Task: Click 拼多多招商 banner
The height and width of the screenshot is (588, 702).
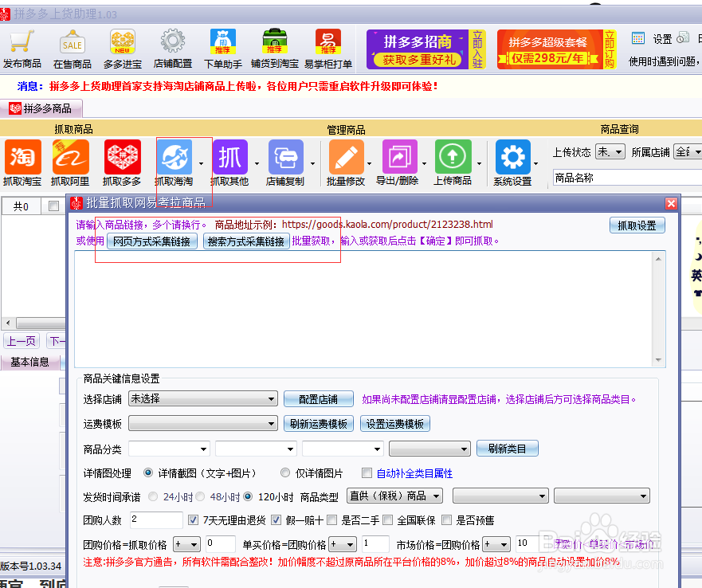Action: pos(426,49)
